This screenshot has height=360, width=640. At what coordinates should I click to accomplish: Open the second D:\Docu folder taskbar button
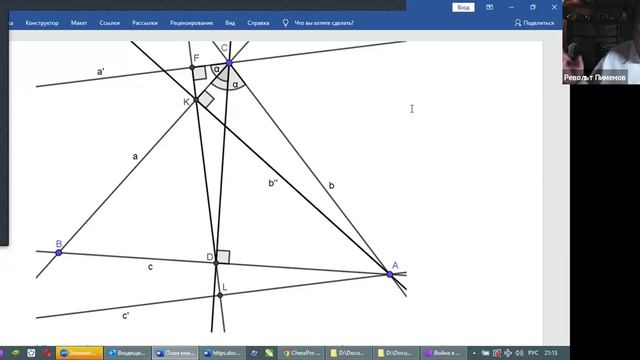396,353
